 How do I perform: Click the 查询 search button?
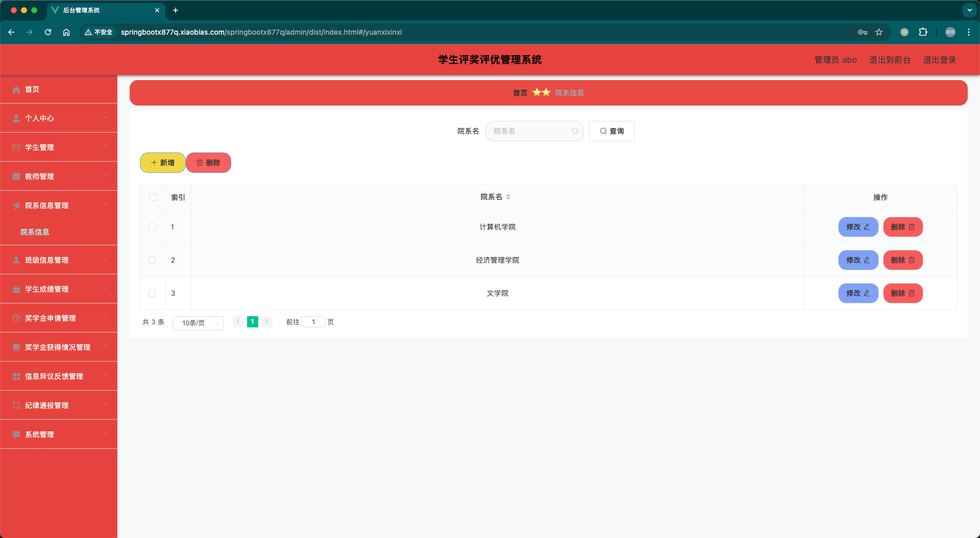(611, 131)
